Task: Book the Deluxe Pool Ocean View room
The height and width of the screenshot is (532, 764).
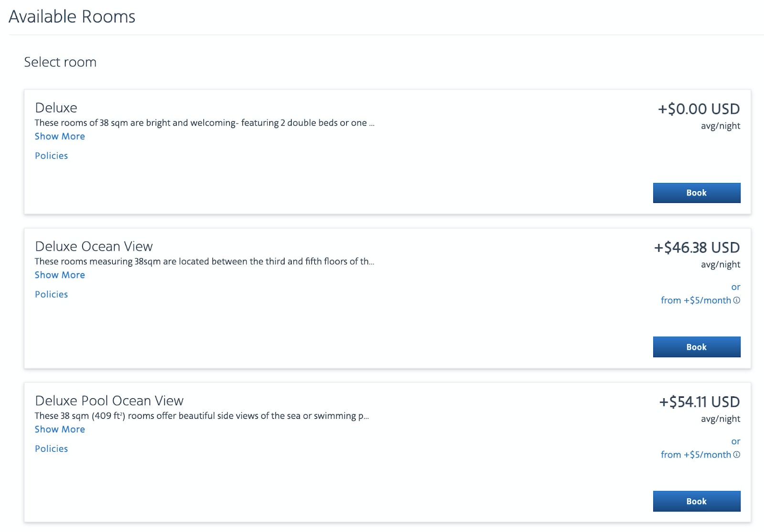Action: [x=697, y=501]
